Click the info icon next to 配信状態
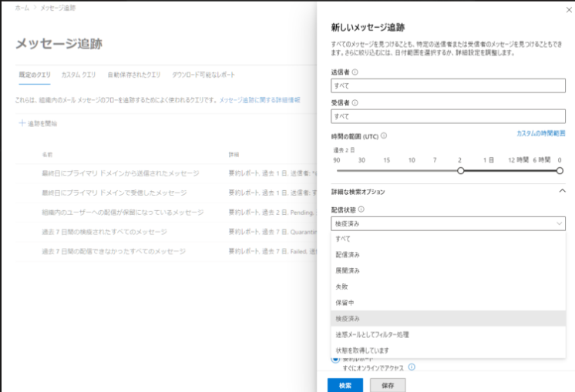Image resolution: width=575 pixels, height=392 pixels. (361, 209)
